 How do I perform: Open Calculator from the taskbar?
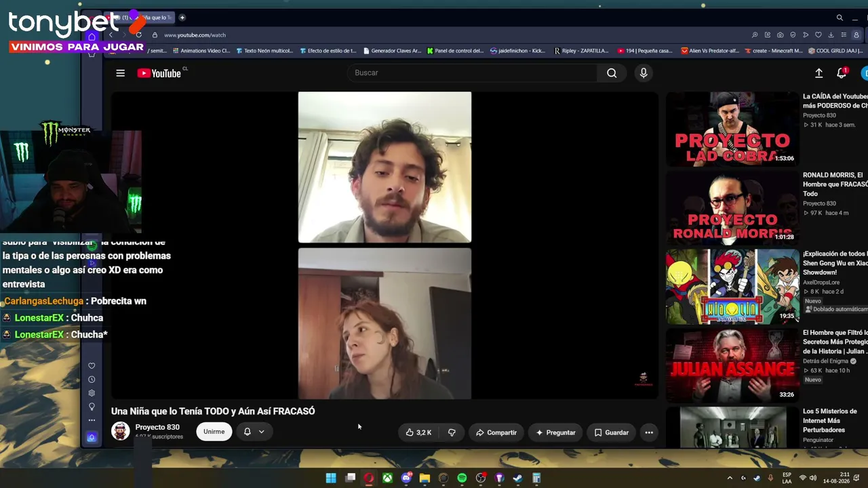tap(536, 478)
